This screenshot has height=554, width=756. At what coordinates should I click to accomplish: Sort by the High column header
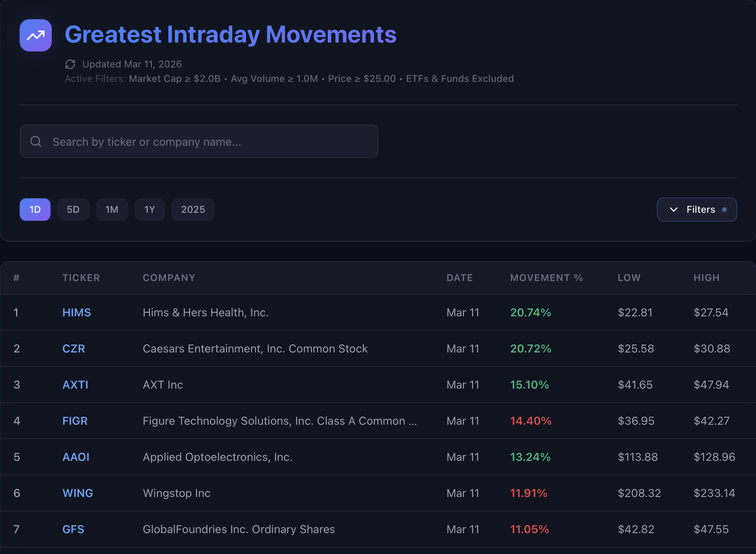pos(707,278)
